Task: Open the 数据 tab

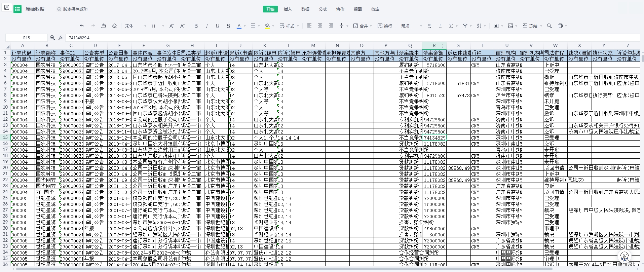Action: click(x=305, y=9)
